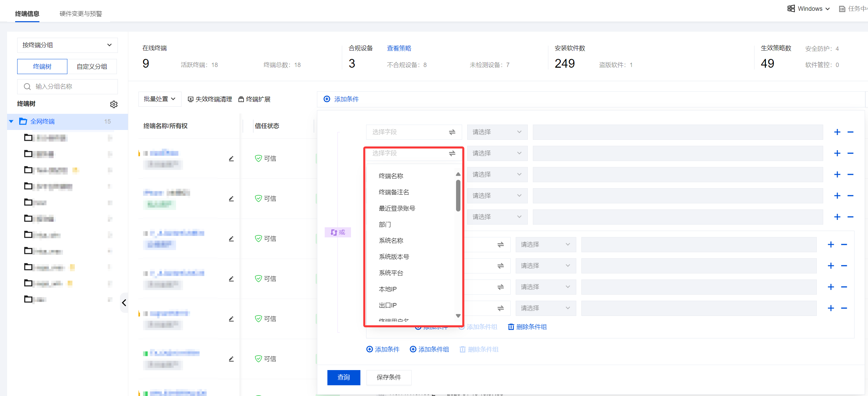
Task: Click the minus icon on first condition row
Action: click(850, 132)
